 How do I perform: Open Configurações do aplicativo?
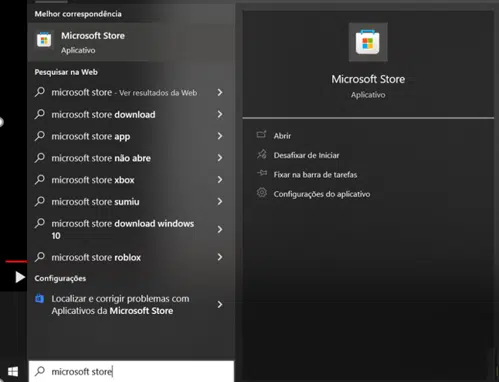[x=322, y=194]
